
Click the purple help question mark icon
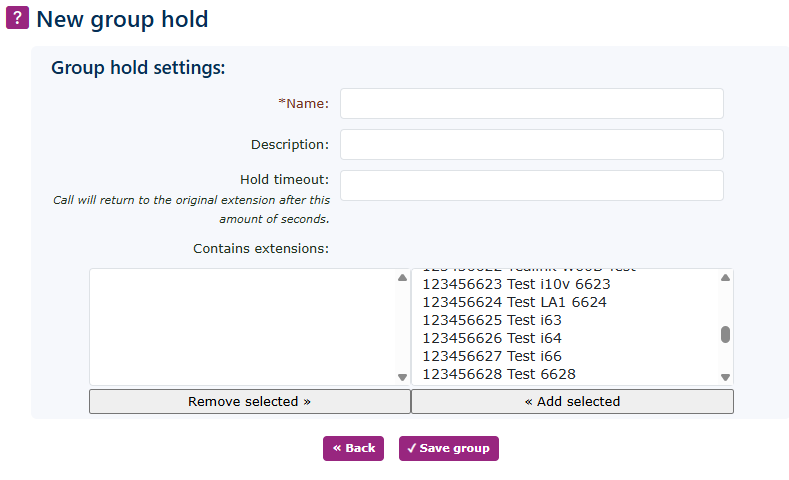coord(17,18)
